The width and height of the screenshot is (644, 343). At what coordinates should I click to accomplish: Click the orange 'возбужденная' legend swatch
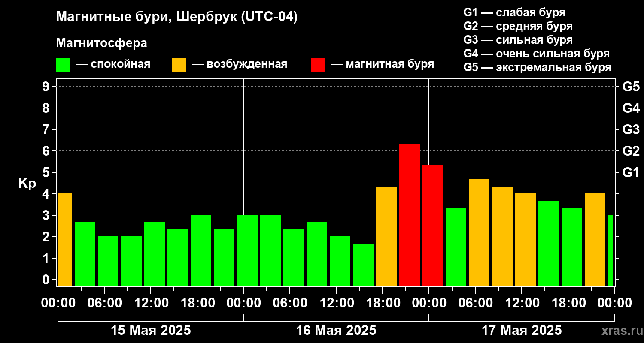[x=179, y=65]
